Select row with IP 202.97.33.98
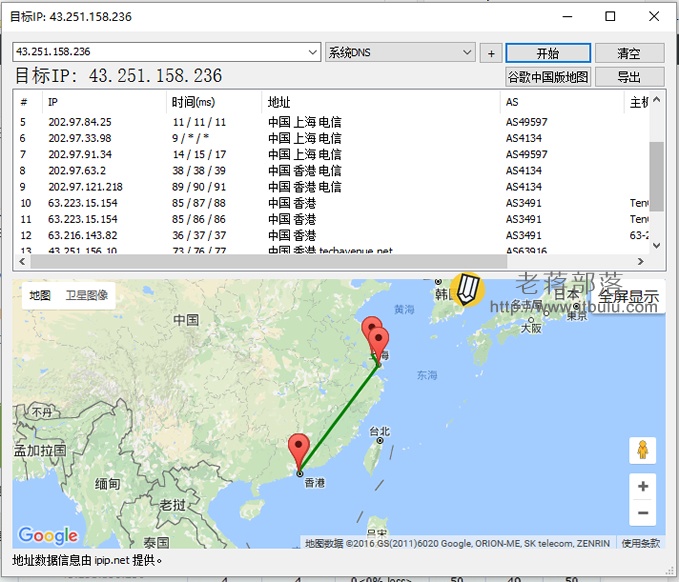The image size is (679, 582). pos(332,138)
